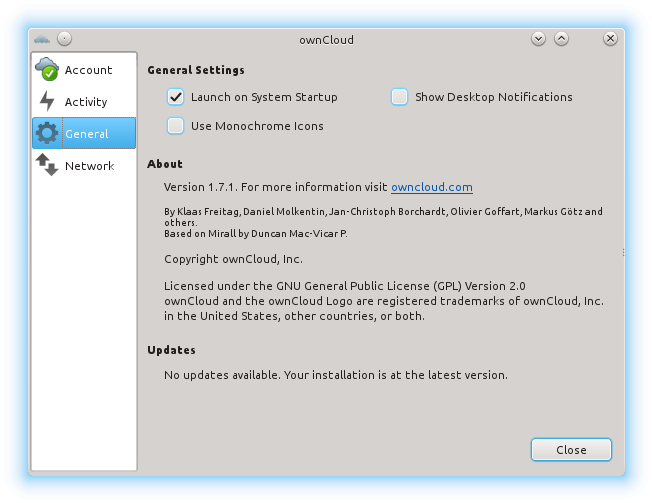Viewport: 652px width, 503px height.
Task: Click the "Based on Mirall by Duncan Mac-Vicar P." line
Action: point(256,234)
